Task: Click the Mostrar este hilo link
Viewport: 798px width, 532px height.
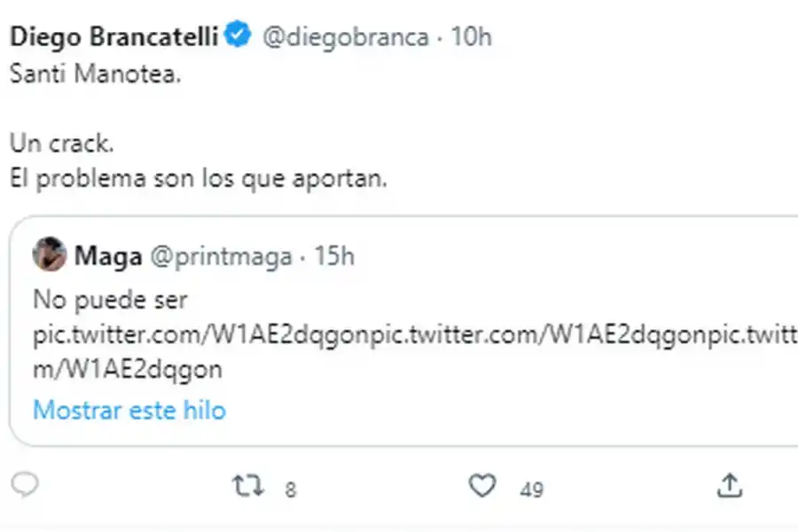Action: click(x=129, y=410)
